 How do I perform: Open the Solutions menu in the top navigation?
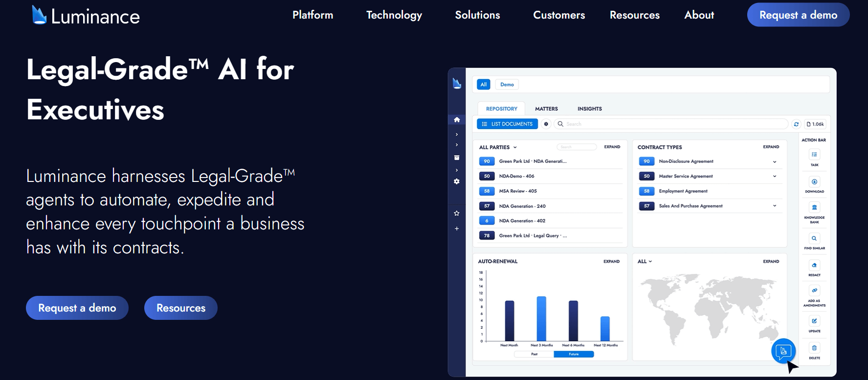click(477, 15)
